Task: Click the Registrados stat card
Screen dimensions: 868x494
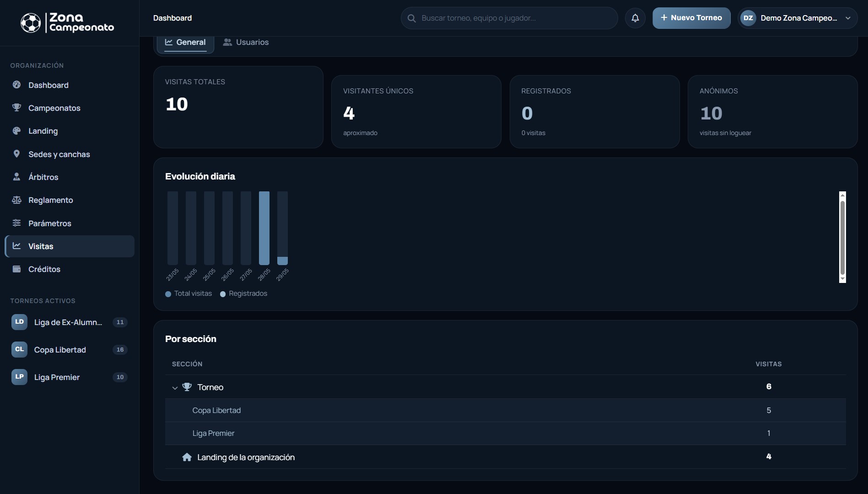Action: [x=595, y=112]
